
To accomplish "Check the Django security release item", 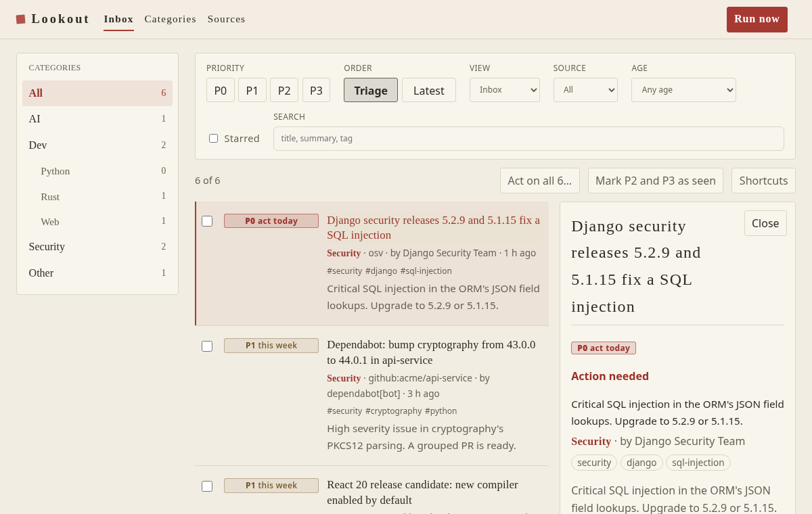I will pos(207,221).
